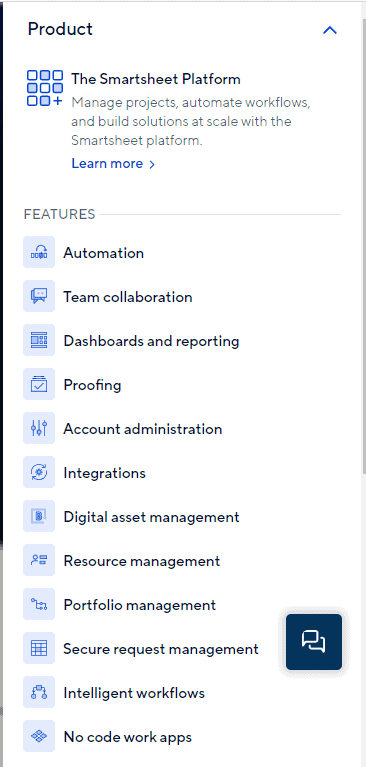366x767 pixels.
Task: Click the Smartsheet Platform grid icon
Action: click(x=45, y=88)
